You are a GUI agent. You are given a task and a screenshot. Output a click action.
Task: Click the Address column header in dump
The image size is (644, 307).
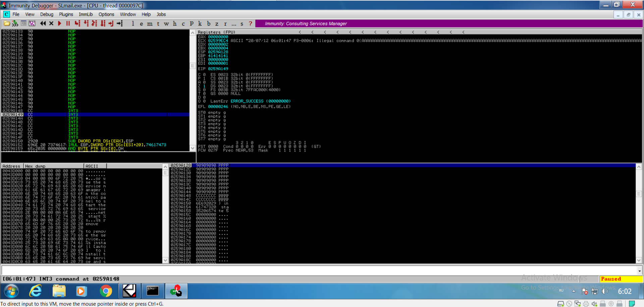(12, 166)
